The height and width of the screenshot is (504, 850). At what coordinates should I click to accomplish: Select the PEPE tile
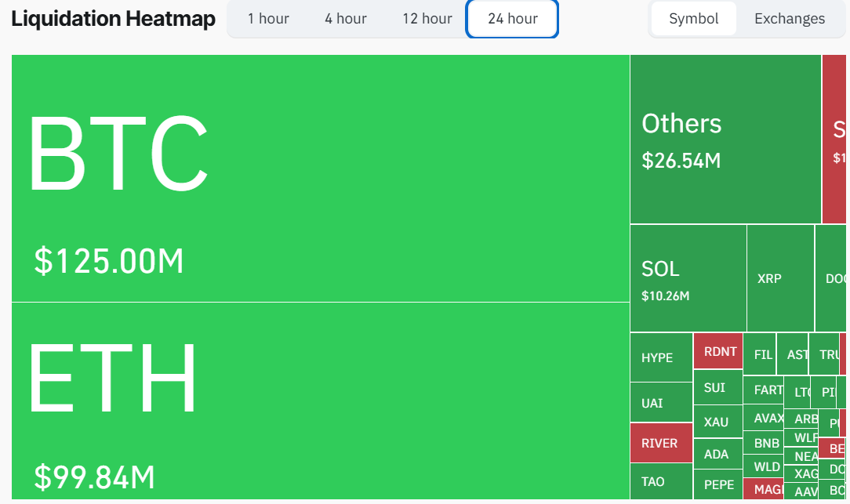tap(717, 486)
